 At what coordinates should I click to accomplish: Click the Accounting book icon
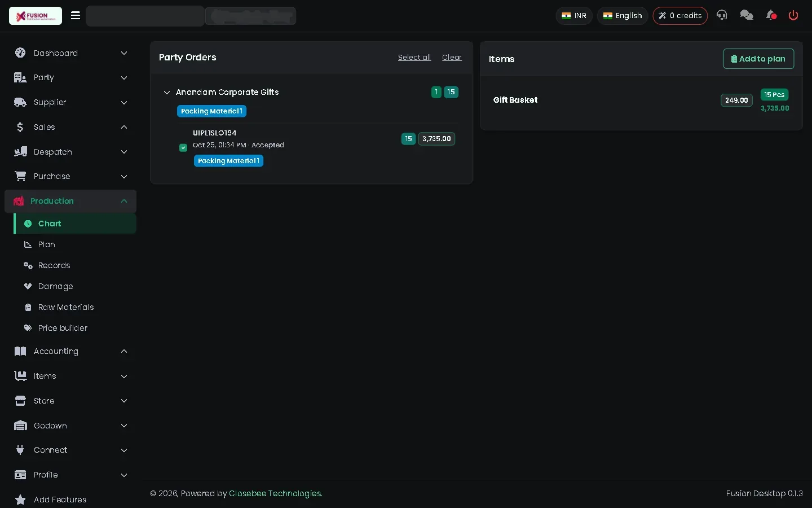(20, 351)
